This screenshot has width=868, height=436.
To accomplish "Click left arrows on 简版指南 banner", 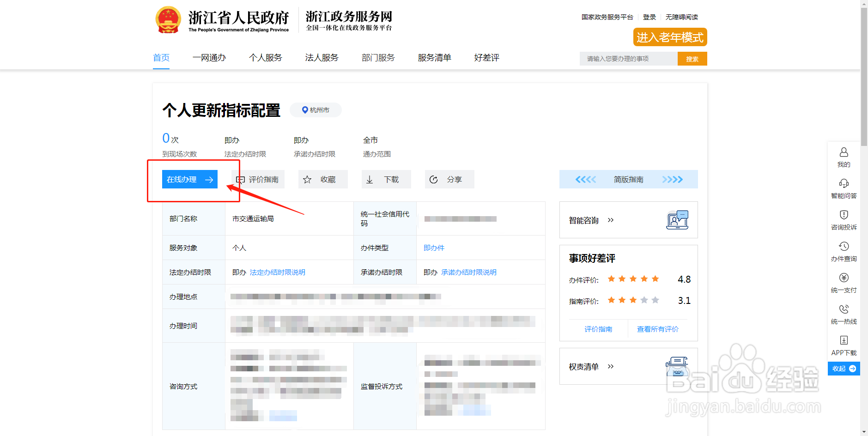I will tap(585, 180).
